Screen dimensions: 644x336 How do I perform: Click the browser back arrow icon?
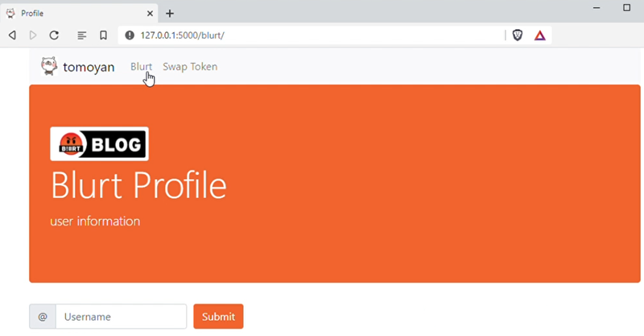point(12,35)
